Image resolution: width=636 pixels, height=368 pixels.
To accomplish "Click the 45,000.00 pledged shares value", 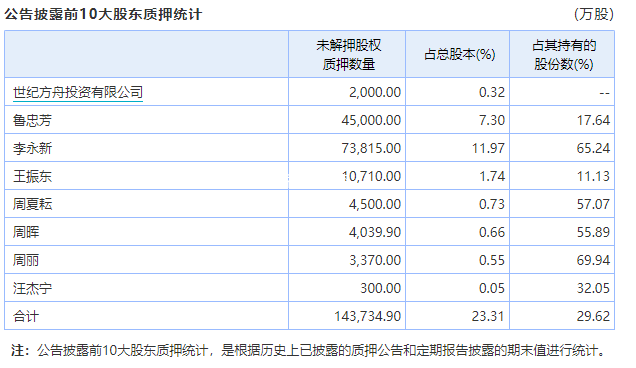I will [371, 121].
